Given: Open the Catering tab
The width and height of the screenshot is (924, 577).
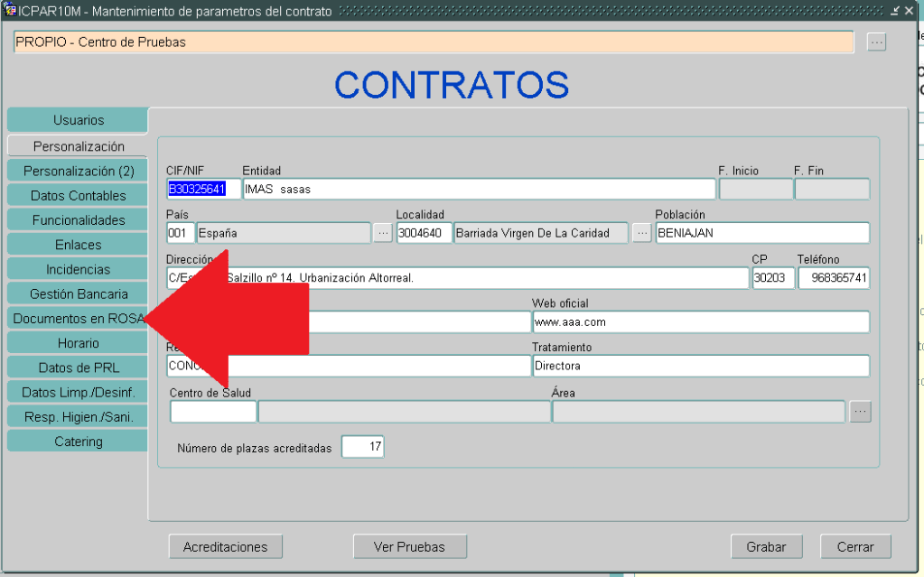Looking at the screenshot, I should [x=78, y=442].
